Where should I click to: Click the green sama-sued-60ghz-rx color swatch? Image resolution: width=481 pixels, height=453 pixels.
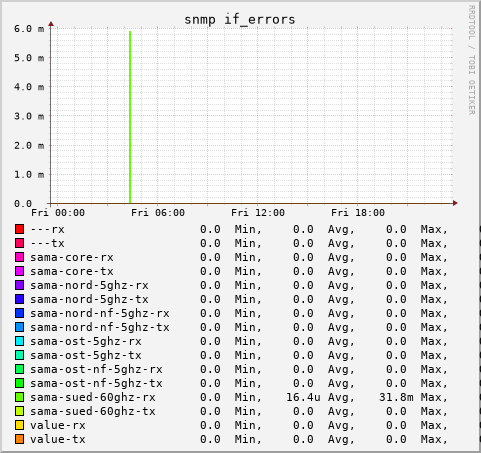(x=19, y=397)
